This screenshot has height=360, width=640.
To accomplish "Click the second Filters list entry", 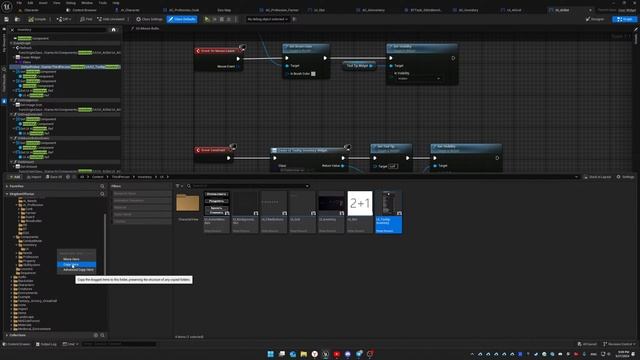I will point(142,200).
